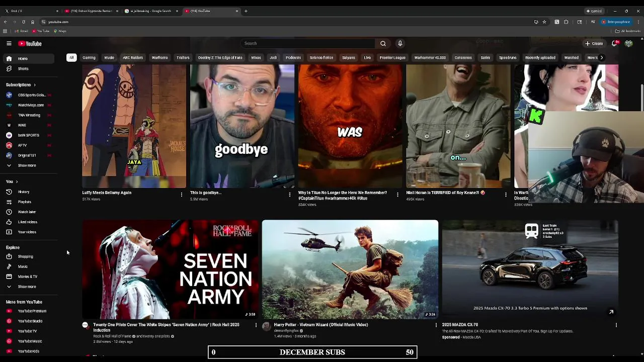Open Playlists in the sidebar
Viewport: 644px width, 362px height.
24,202
